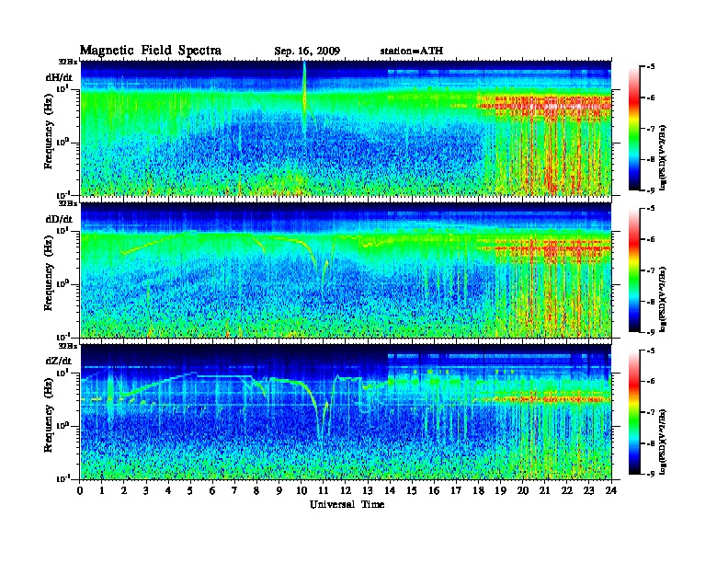The image size is (728, 563).
Task: Click the "station=ATH" label
Action: click(412, 51)
